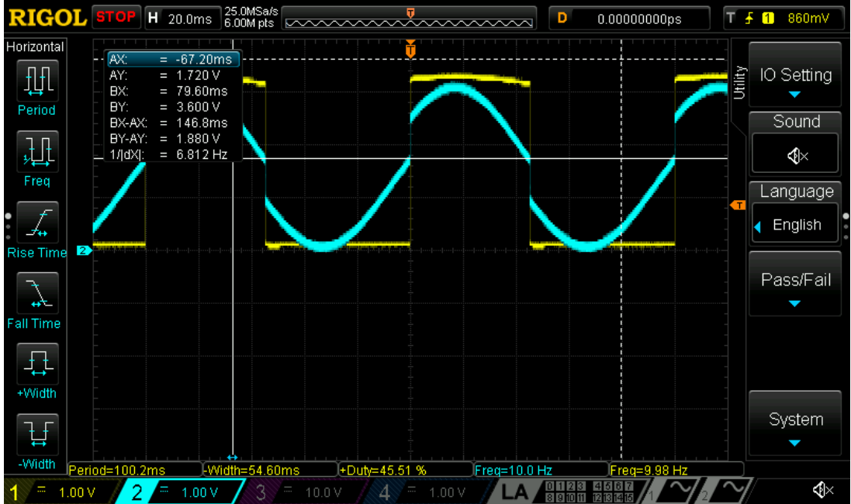Select the Period measurement icon
This screenshot has height=504, width=851.
coord(37,81)
